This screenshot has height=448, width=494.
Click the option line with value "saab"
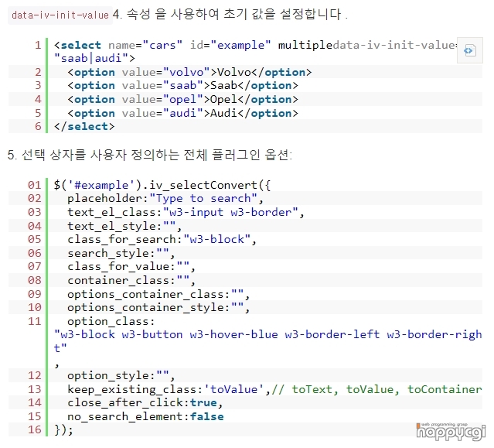pos(182,85)
